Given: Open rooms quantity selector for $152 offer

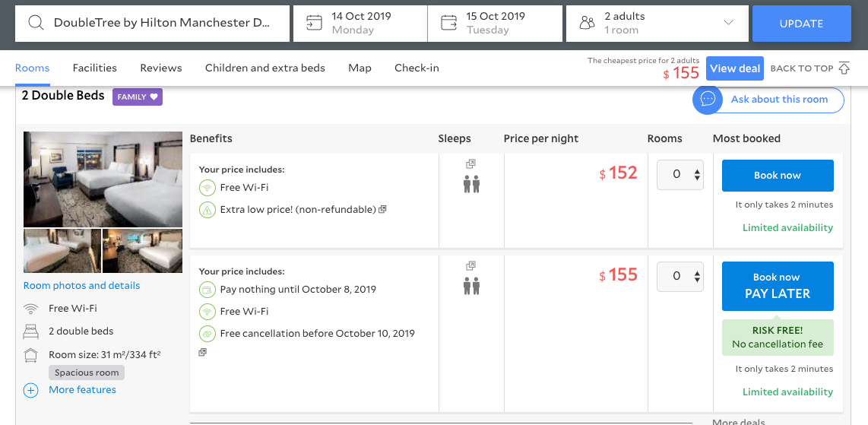Looking at the screenshot, I should (x=680, y=175).
